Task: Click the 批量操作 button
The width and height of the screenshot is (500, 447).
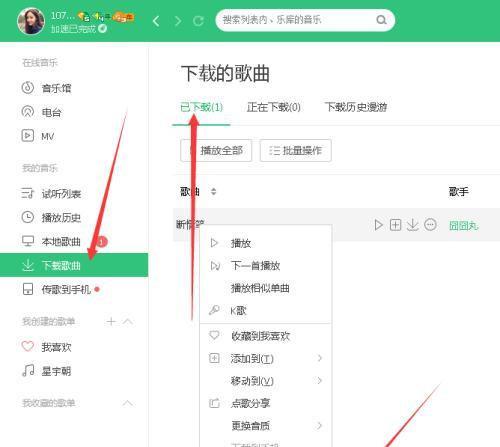Action: coord(296,151)
